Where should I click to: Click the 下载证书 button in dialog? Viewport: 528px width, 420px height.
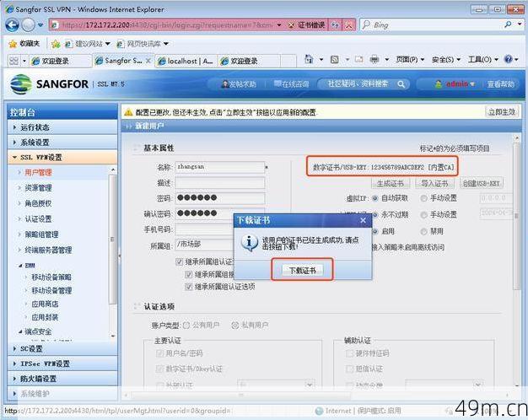pos(303,270)
